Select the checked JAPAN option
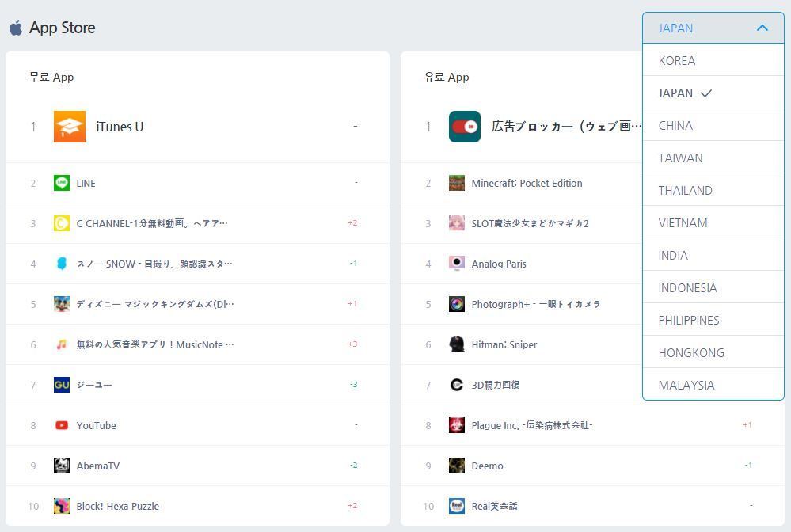The width and height of the screenshot is (791, 532). (x=676, y=93)
